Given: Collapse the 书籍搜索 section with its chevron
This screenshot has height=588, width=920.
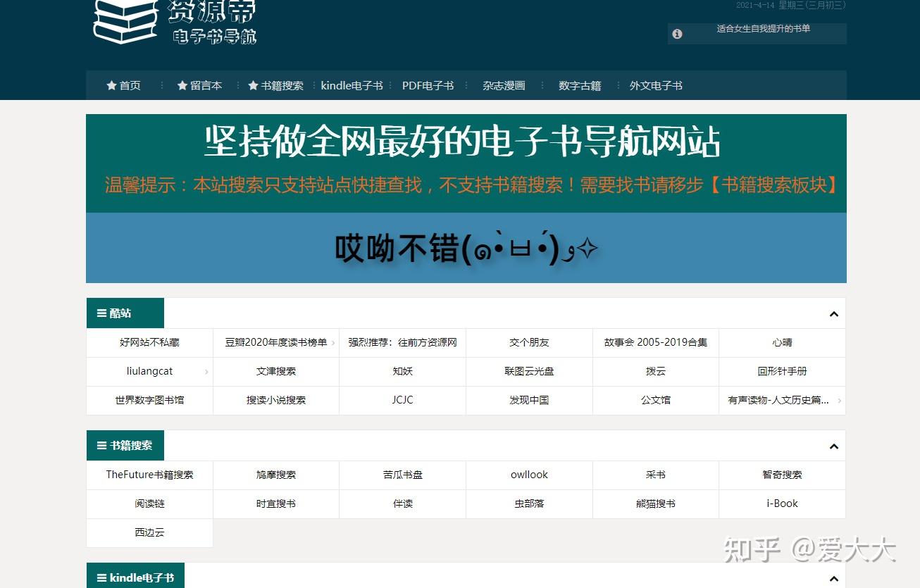Looking at the screenshot, I should [834, 446].
